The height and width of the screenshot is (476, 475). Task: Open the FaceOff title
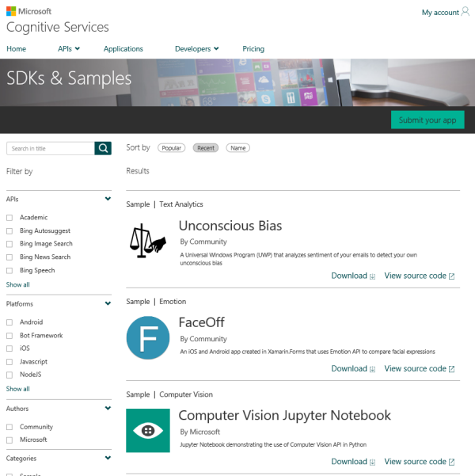point(202,322)
